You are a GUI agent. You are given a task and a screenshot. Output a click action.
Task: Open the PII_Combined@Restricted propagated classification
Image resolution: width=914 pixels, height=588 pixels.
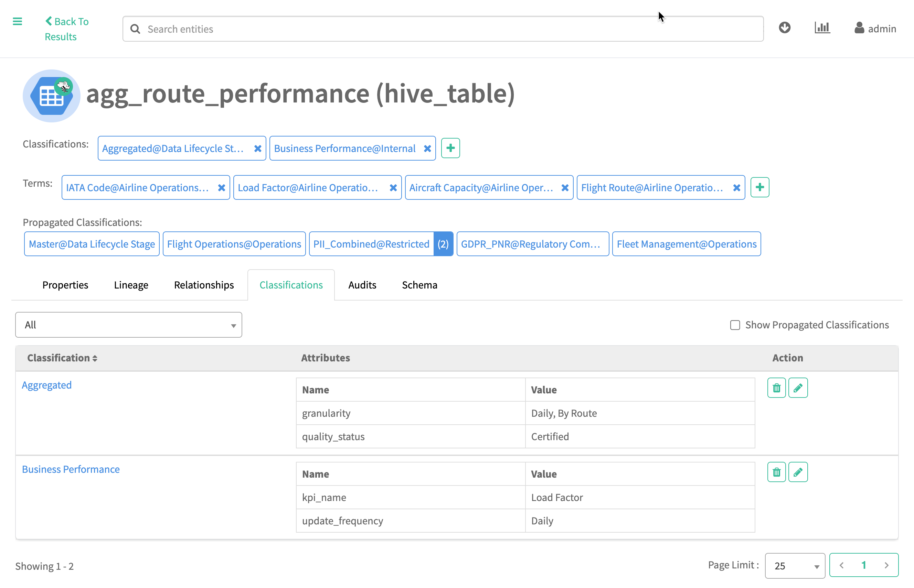[x=371, y=244]
